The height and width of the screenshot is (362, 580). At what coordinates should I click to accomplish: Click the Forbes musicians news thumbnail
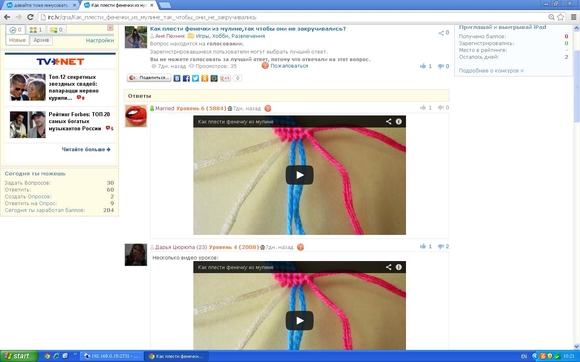tap(27, 125)
